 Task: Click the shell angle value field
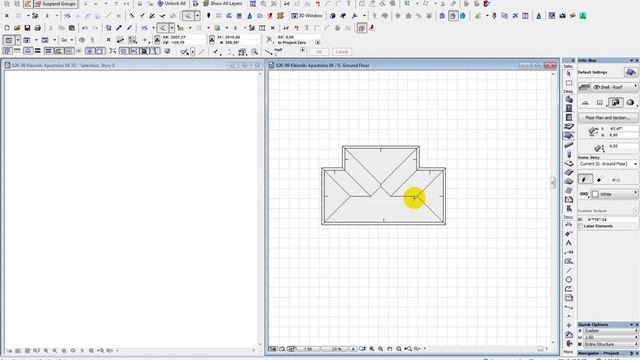pyautogui.click(x=623, y=129)
